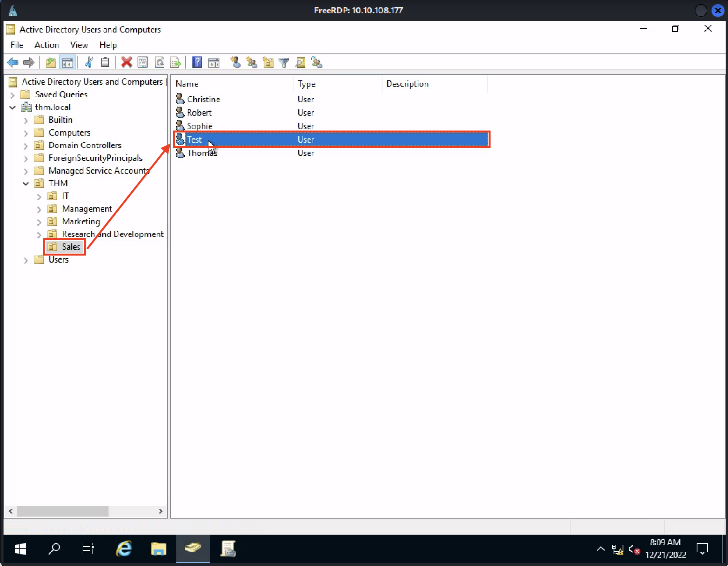The height and width of the screenshot is (566, 728).
Task: Sort list by Description column header
Action: (435, 84)
